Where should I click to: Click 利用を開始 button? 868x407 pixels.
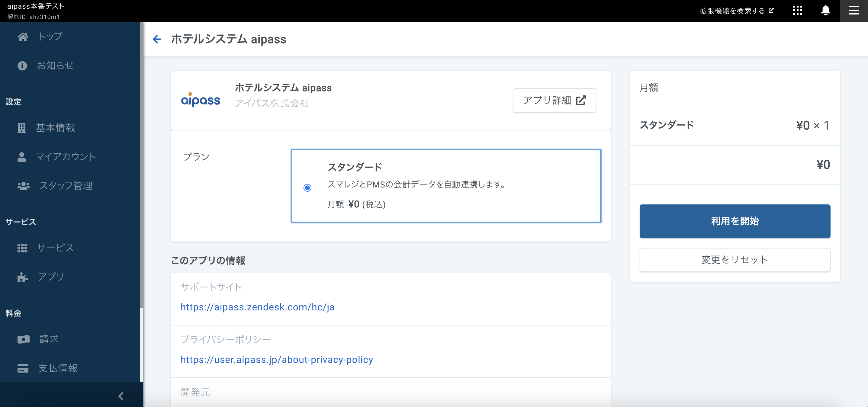click(x=735, y=221)
